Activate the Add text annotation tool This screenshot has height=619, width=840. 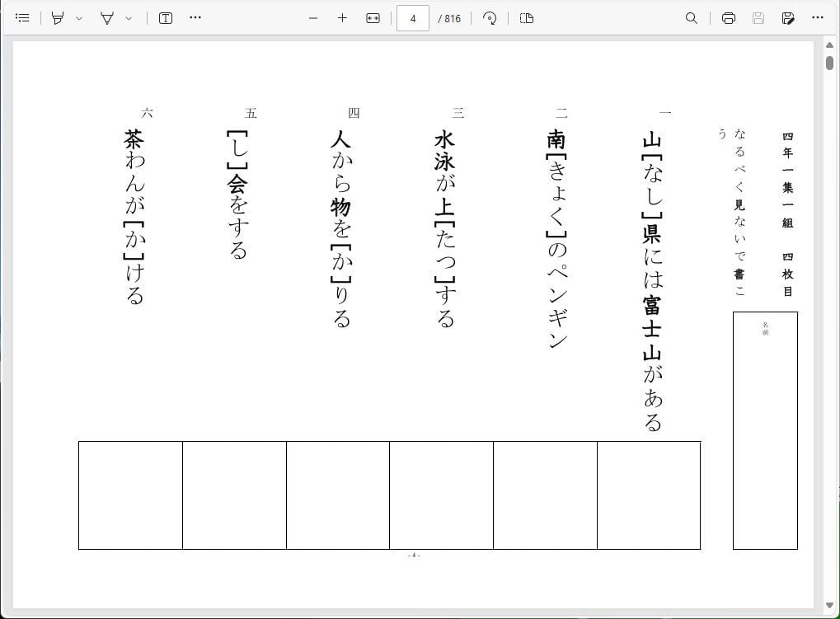pos(165,17)
